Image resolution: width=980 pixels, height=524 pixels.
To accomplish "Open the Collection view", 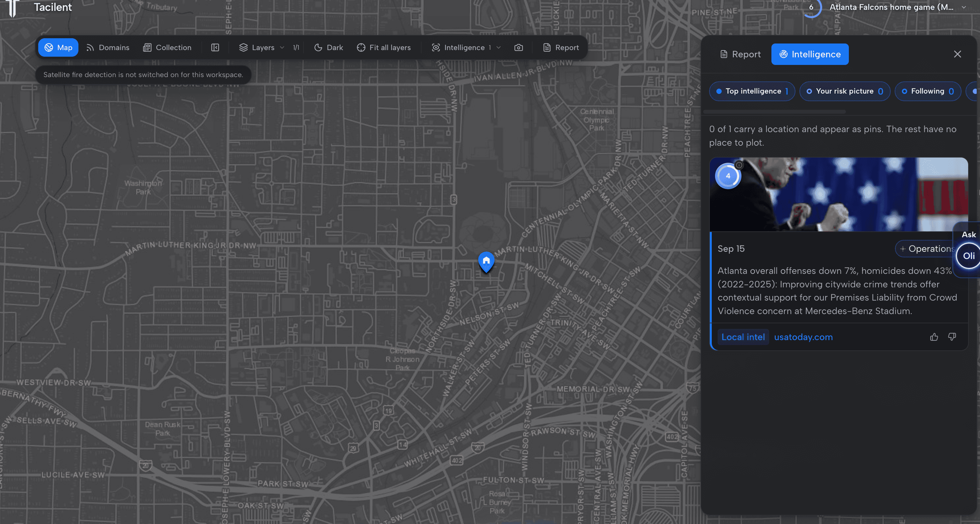I will point(167,47).
